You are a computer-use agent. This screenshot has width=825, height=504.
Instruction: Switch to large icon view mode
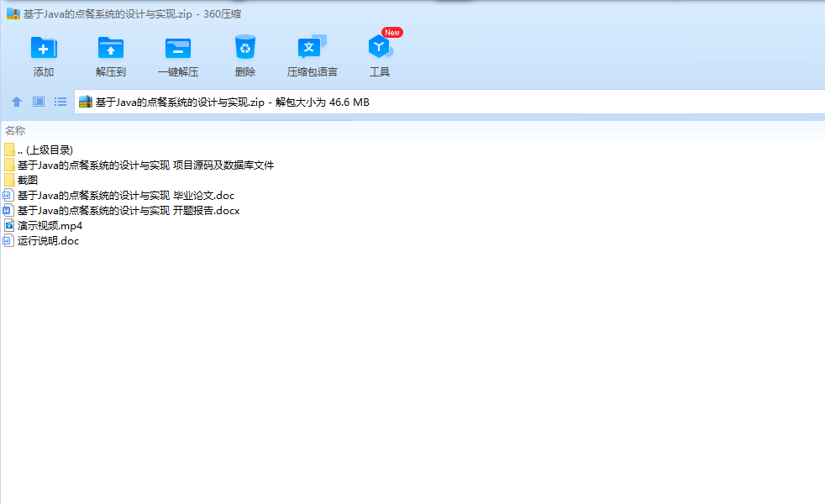39,102
